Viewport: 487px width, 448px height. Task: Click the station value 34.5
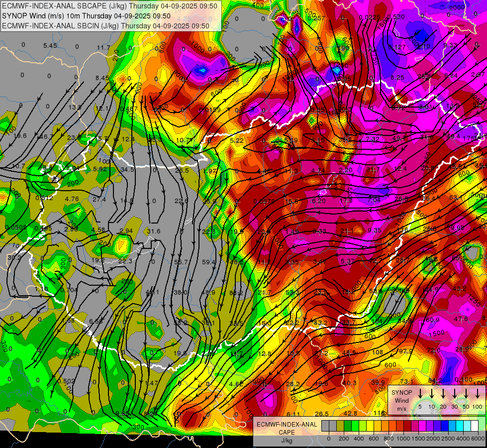(127, 169)
